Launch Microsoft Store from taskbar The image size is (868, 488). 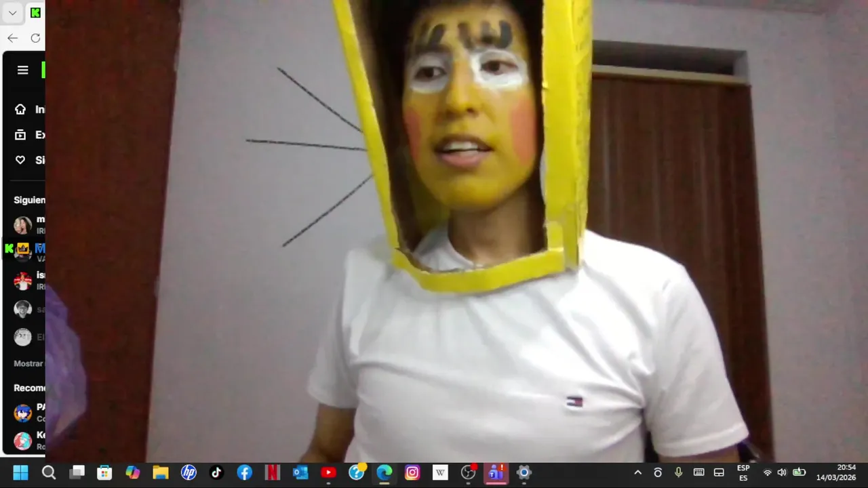[x=104, y=472]
